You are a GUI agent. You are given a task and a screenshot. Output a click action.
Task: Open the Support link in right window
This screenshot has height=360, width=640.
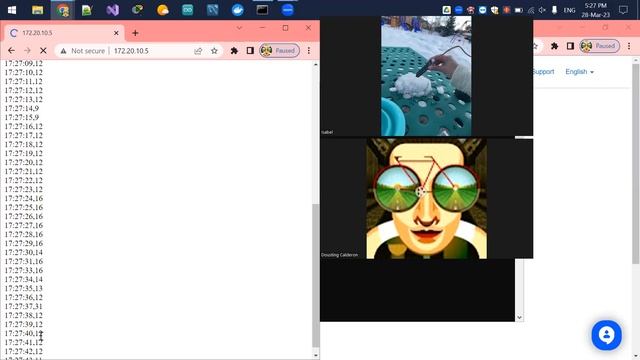point(543,72)
